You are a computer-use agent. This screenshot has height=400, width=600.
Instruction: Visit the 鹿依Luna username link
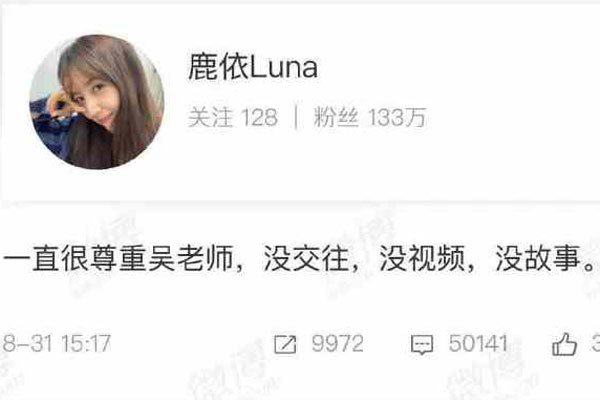click(253, 67)
